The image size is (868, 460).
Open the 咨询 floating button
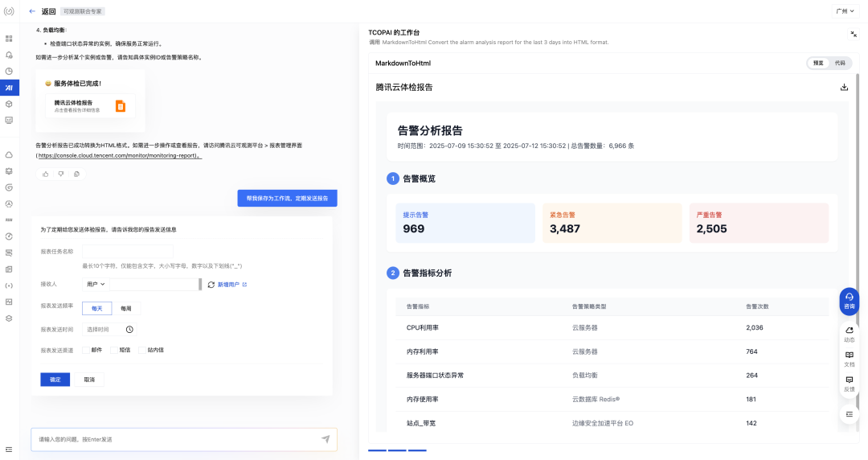(850, 302)
